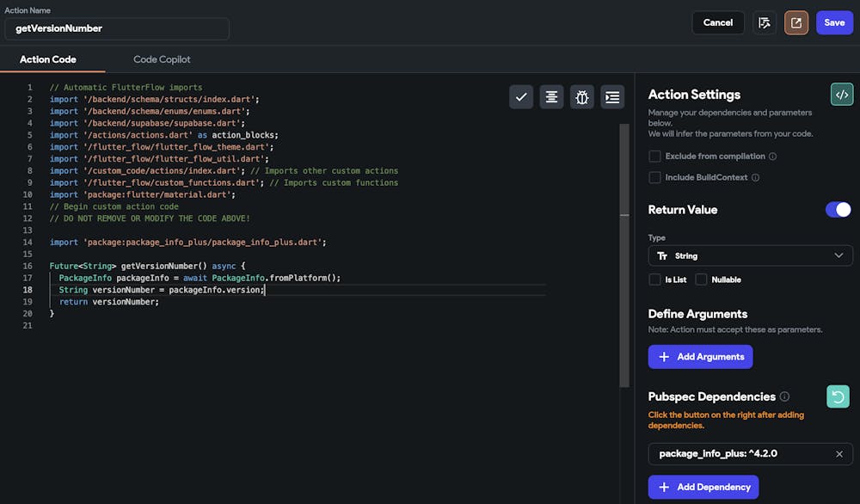Run the bug check icon above the editor
860x504 pixels.
point(582,96)
